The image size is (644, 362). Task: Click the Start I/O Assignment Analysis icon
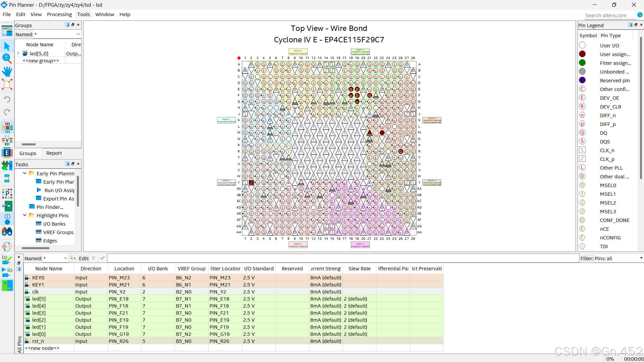pos(7,272)
